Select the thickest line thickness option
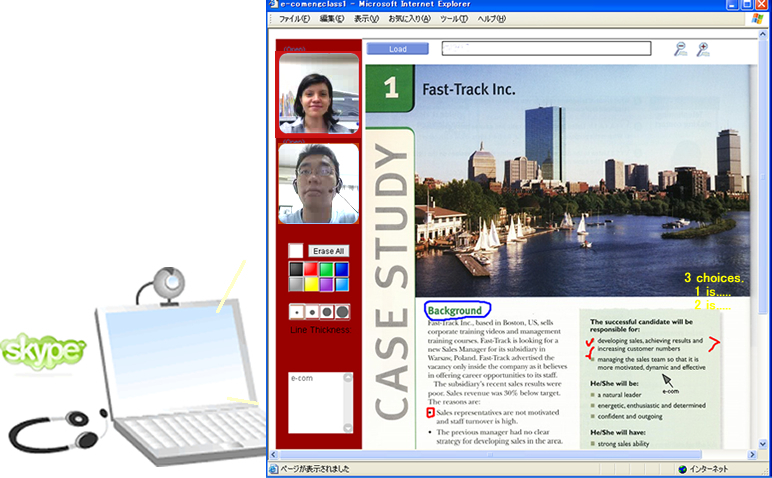Image resolution: width=772 pixels, height=478 pixels. 342,312
